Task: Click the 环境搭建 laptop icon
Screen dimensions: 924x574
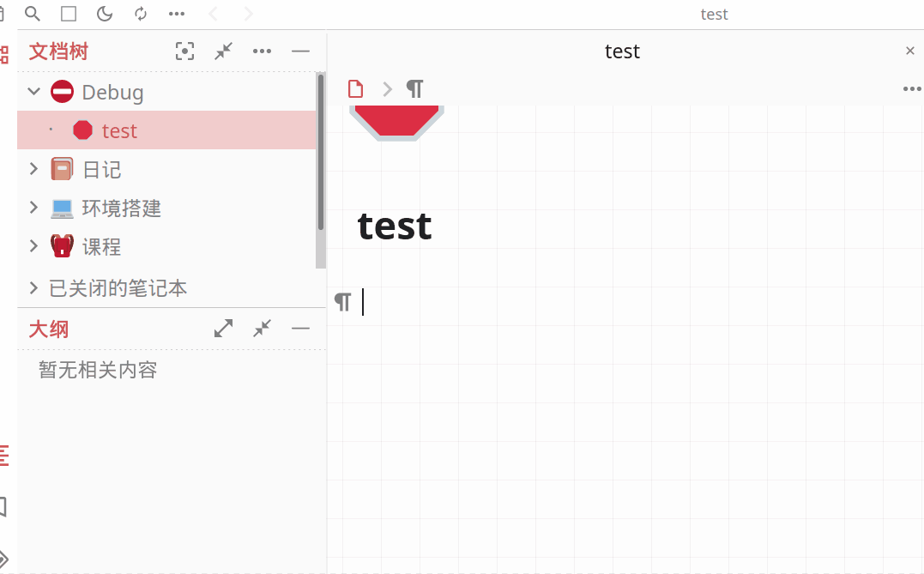Action: [62, 208]
